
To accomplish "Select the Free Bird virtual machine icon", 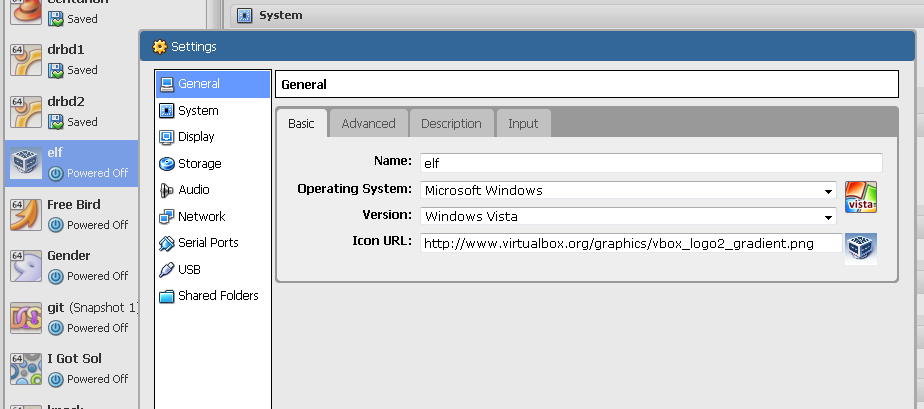I will click(26, 215).
